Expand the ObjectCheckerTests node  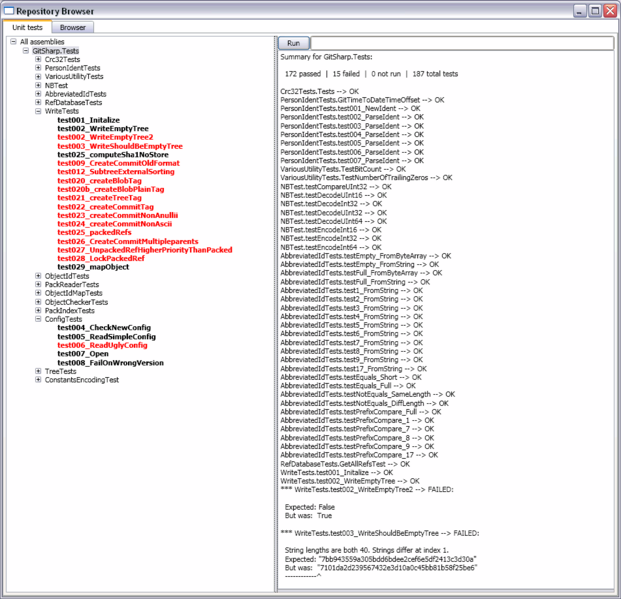click(x=38, y=302)
